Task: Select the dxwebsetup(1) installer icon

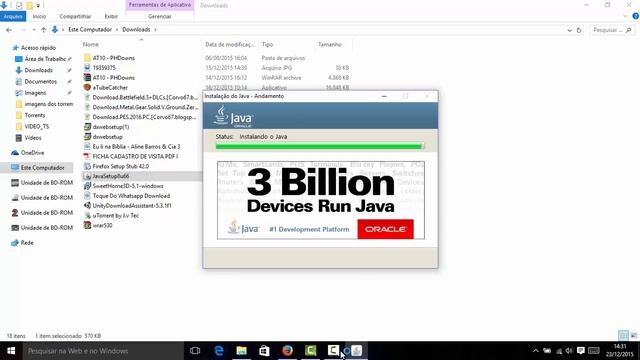Action: (x=87, y=127)
